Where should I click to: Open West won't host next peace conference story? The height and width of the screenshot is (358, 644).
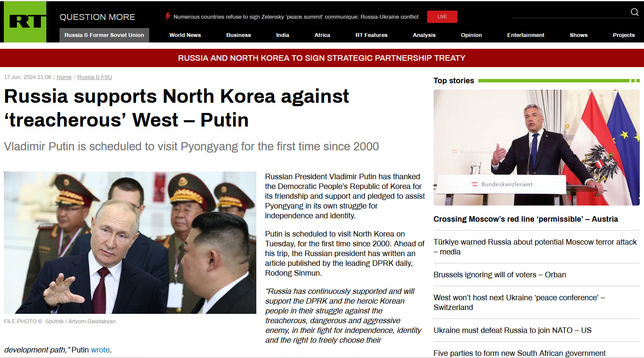point(519,302)
